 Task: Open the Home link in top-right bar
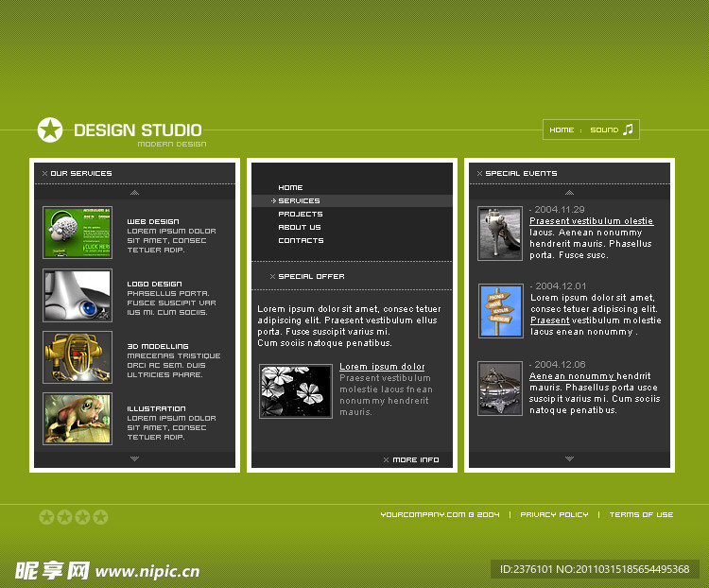tap(562, 130)
